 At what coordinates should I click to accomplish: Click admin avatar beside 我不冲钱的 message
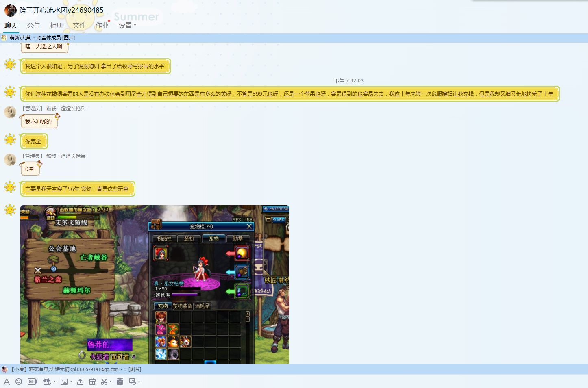10,112
